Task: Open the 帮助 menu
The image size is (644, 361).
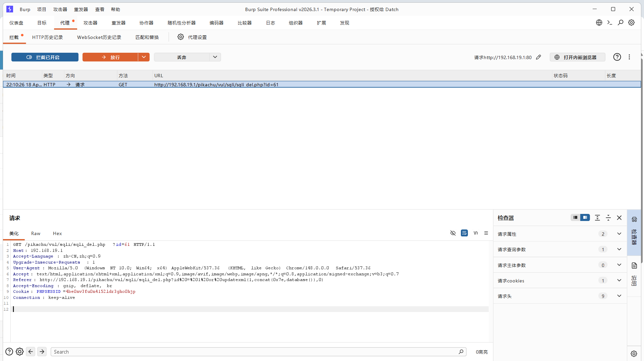Action: tap(115, 9)
